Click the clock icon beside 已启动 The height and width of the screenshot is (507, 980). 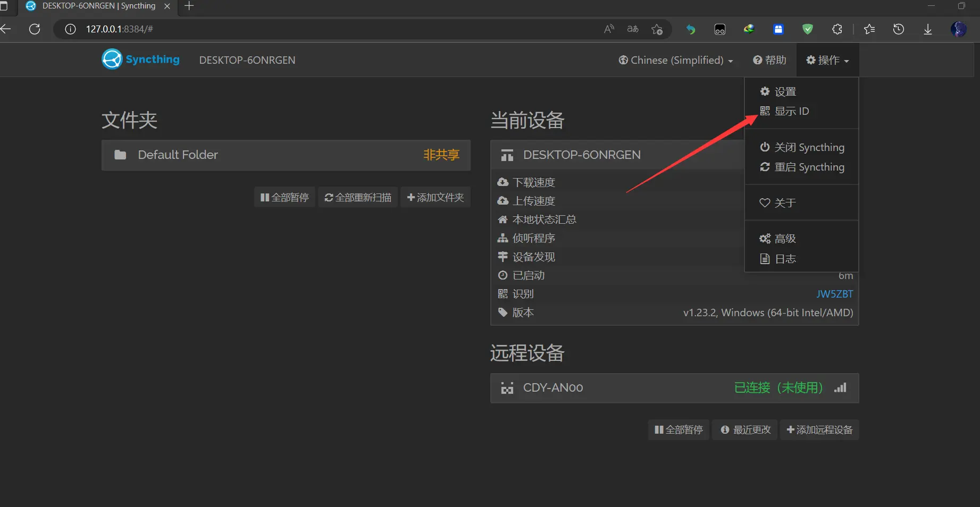coord(502,275)
